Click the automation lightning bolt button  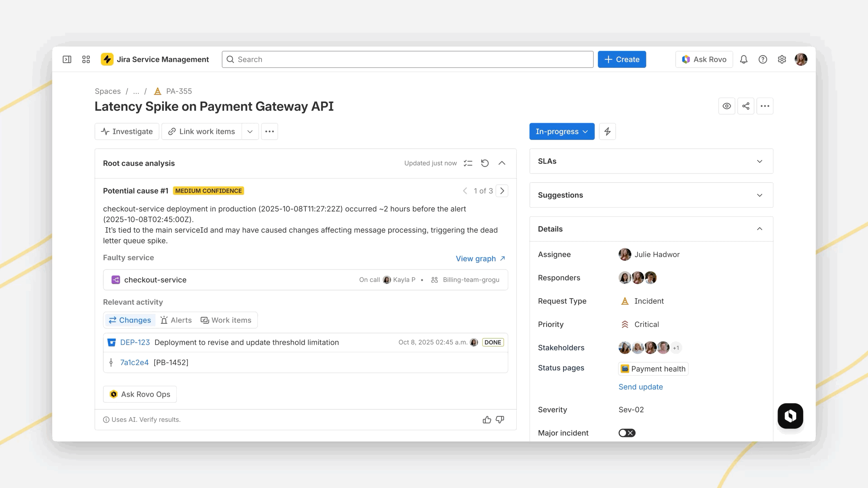point(607,131)
